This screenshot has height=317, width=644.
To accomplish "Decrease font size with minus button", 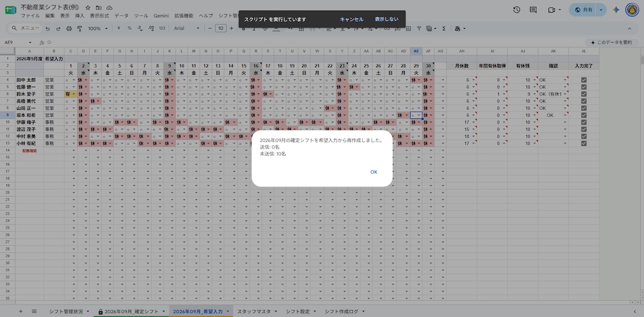I will tap(210, 29).
